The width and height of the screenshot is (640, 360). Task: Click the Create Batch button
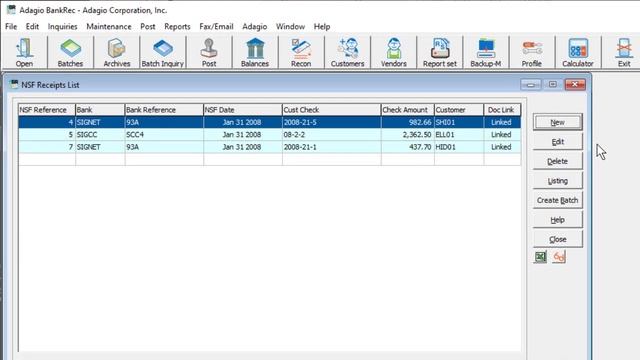(x=558, y=200)
